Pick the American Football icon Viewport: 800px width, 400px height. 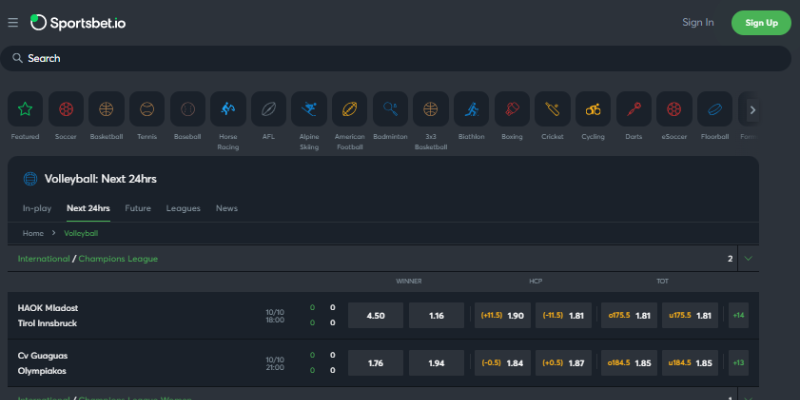click(350, 109)
